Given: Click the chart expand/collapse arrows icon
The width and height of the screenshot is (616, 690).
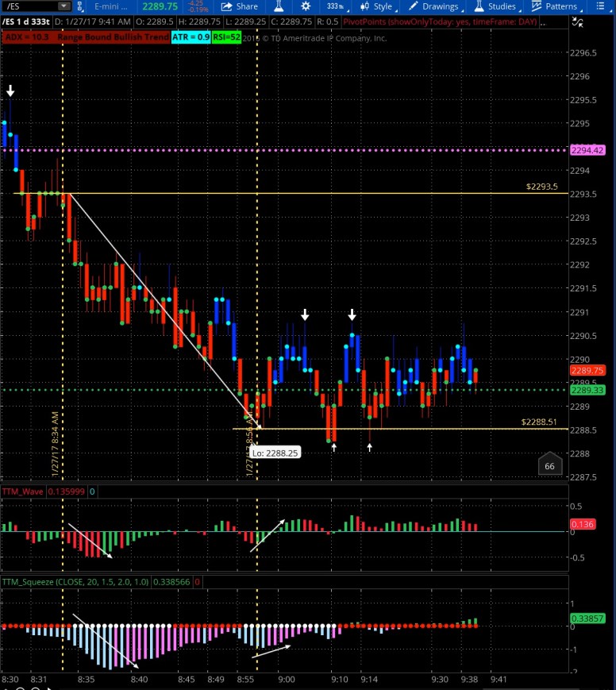Looking at the screenshot, I should [577, 21].
